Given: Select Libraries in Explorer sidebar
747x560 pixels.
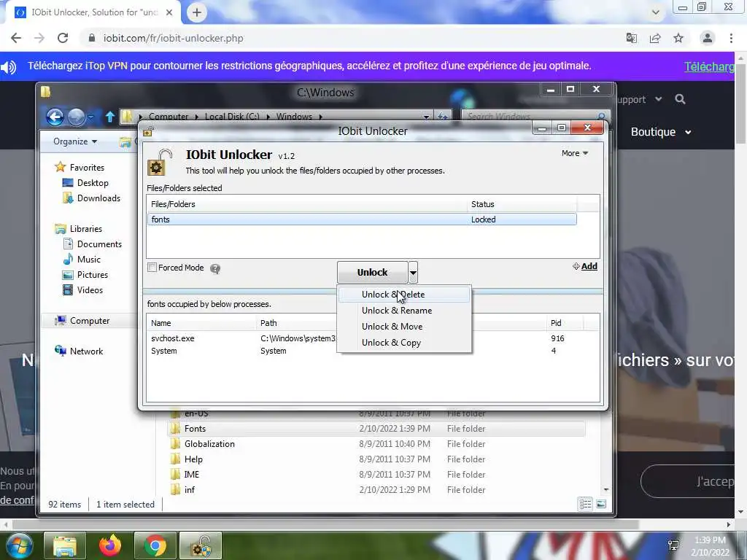Looking at the screenshot, I should coord(86,229).
